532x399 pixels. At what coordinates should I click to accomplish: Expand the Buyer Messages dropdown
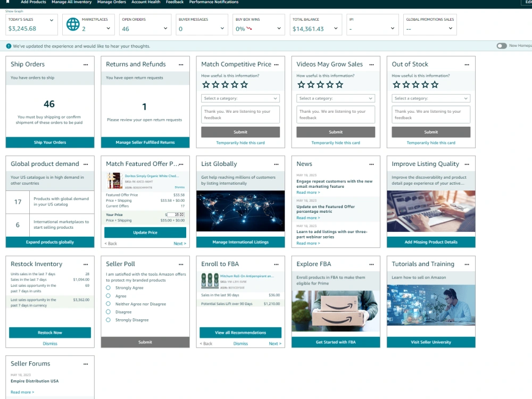(x=222, y=29)
